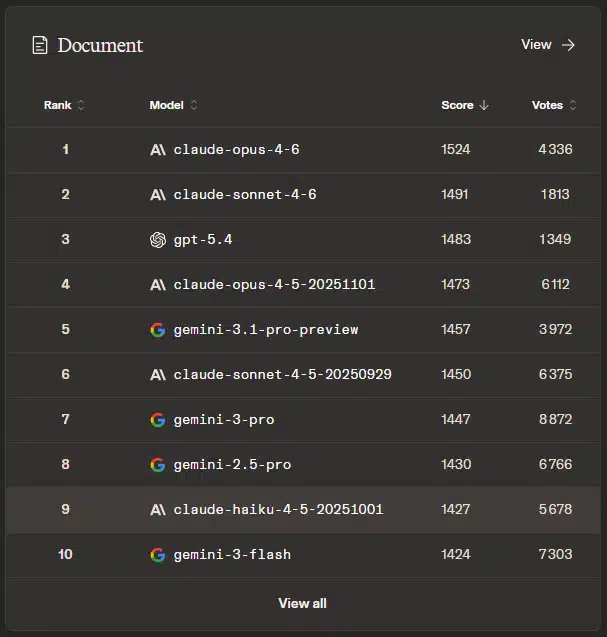This screenshot has height=637, width=607.
Task: Click the Document heading title
Action: pos(100,45)
